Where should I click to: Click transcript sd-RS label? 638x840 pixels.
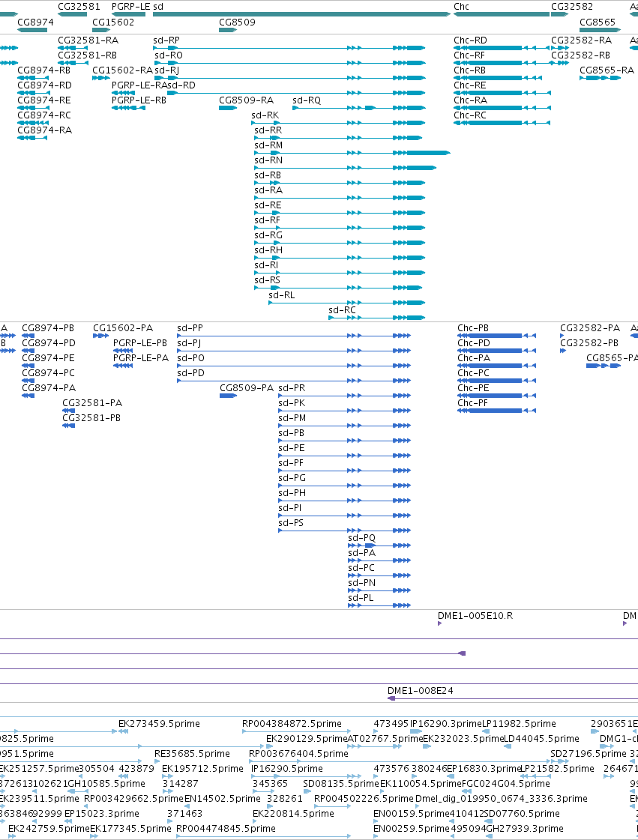click(x=267, y=280)
